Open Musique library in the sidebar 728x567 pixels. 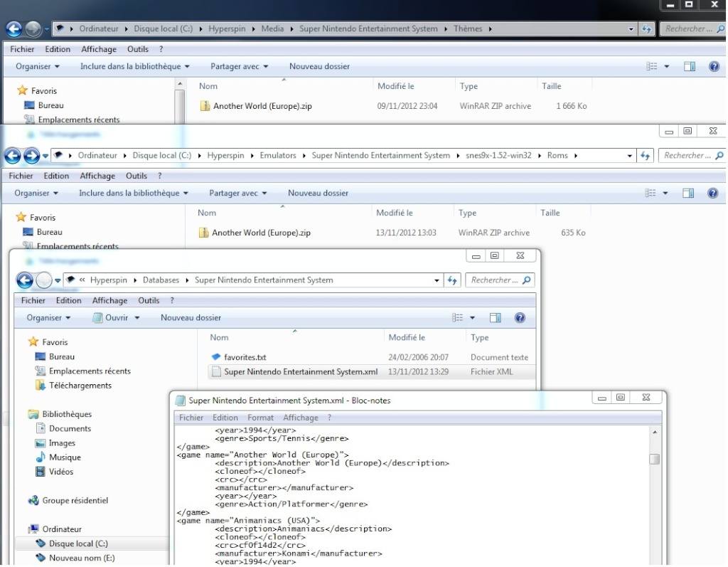point(65,457)
